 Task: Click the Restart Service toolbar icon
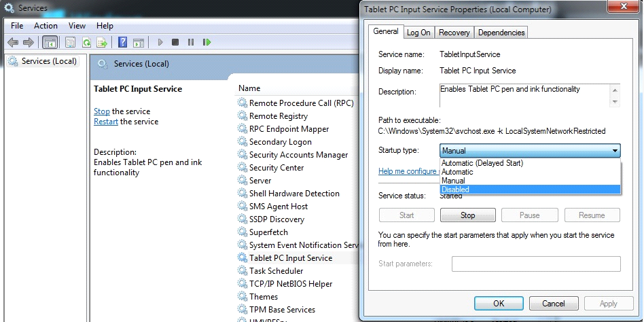tap(206, 42)
